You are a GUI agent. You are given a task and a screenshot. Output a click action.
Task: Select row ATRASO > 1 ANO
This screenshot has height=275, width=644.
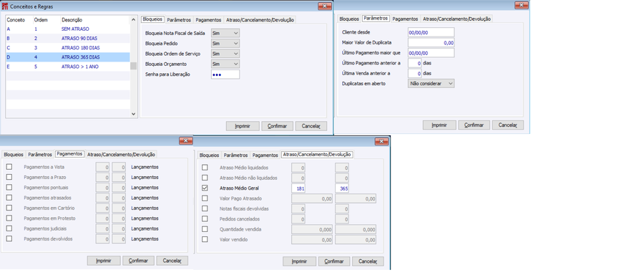pyautogui.click(x=68, y=67)
